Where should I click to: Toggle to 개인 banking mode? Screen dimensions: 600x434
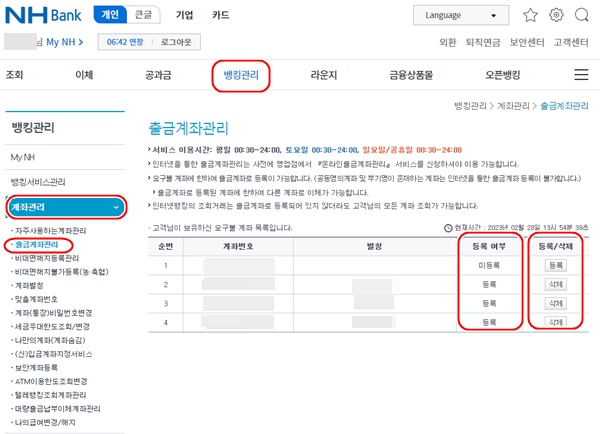coord(110,15)
